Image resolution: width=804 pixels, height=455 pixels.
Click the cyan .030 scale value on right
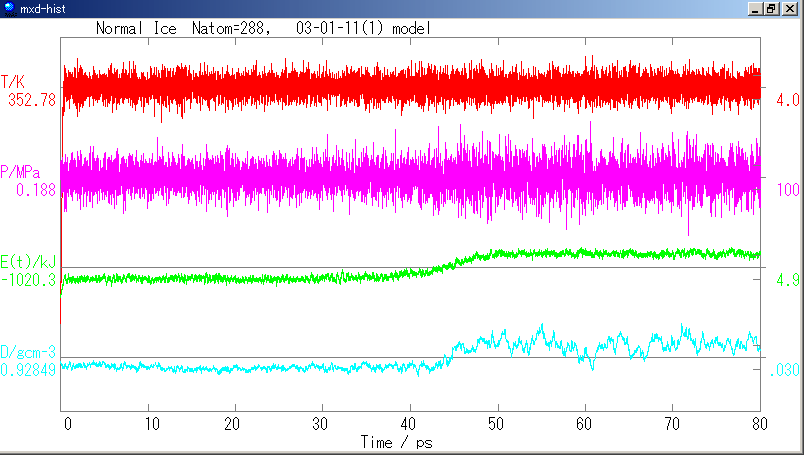pos(784,370)
